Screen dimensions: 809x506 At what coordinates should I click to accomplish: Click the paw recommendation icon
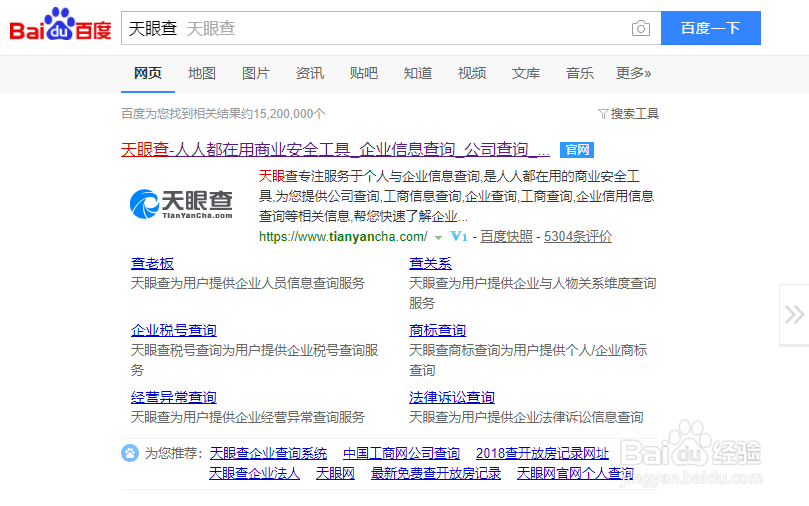coord(130,453)
